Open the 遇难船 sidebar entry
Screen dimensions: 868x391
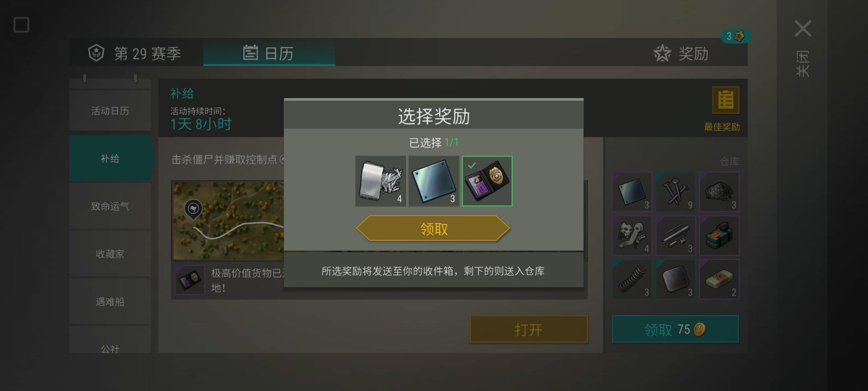110,302
